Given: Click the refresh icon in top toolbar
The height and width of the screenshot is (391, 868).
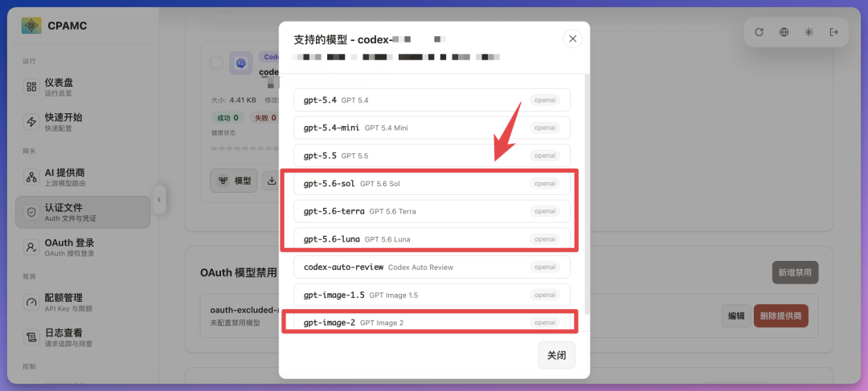Looking at the screenshot, I should click(759, 32).
